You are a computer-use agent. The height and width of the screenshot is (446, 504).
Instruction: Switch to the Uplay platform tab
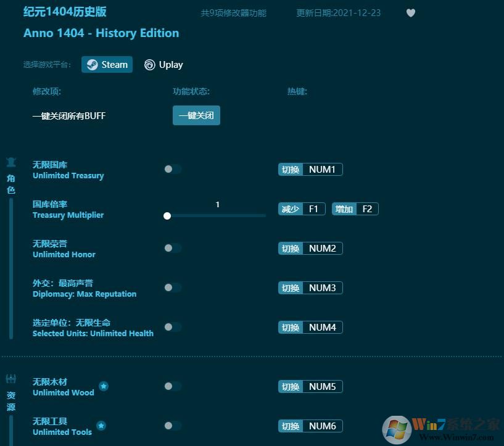163,64
